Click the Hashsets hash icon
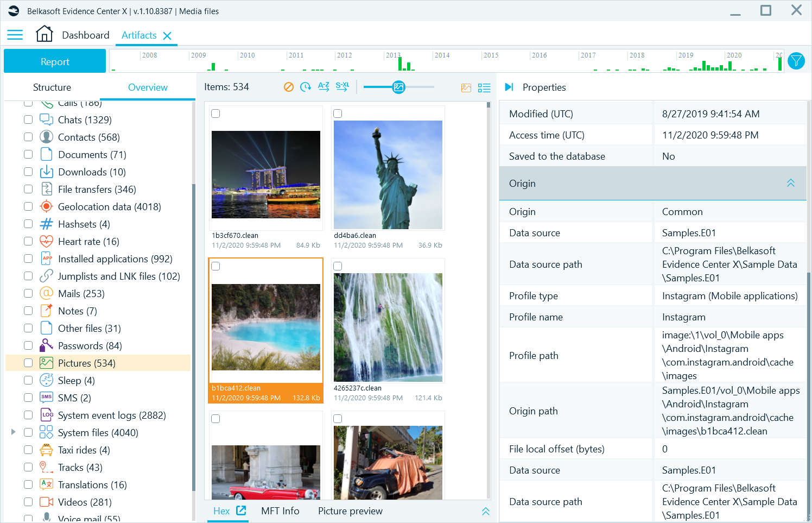812x523 pixels. point(46,224)
